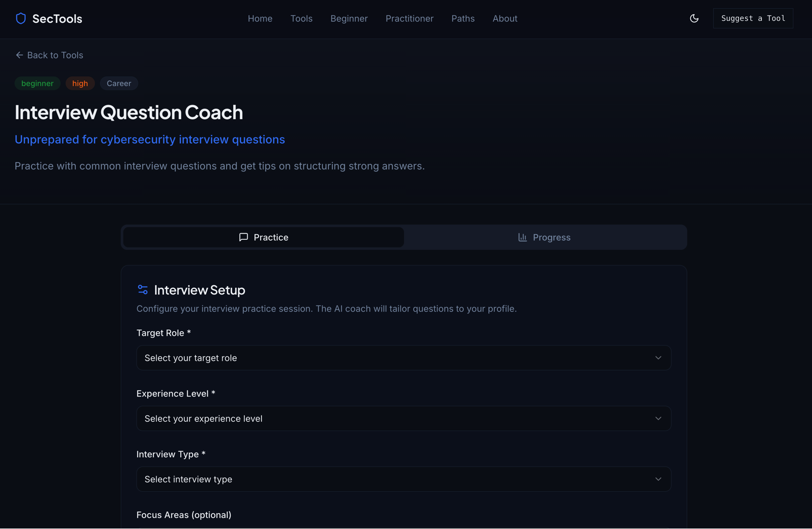Toggle dark mode with the moon icon
The height and width of the screenshot is (529, 812).
(x=694, y=18)
